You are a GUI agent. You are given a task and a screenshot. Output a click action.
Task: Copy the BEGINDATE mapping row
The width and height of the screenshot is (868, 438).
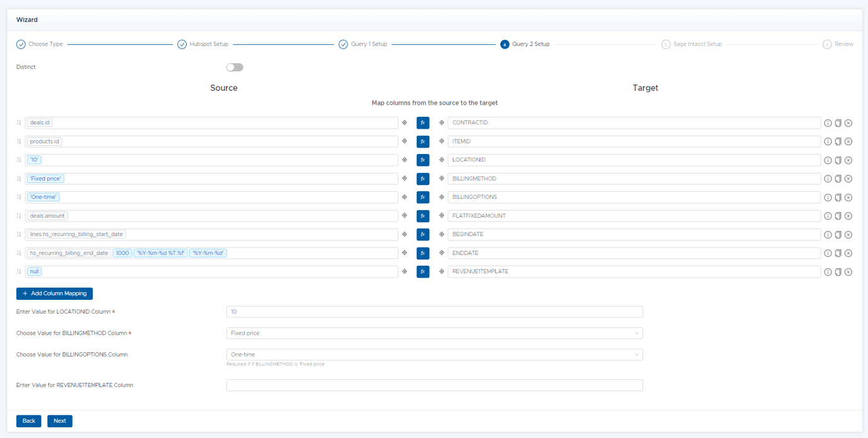click(838, 235)
